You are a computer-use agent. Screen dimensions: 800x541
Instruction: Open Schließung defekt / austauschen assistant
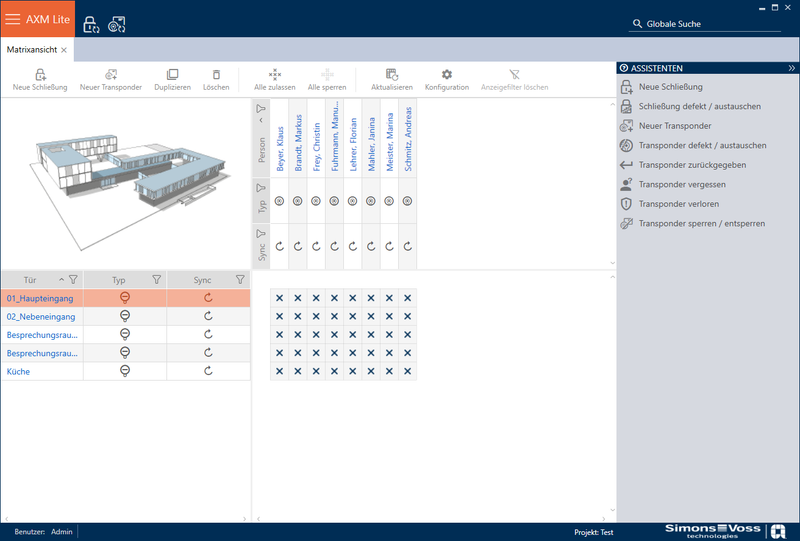click(x=699, y=106)
